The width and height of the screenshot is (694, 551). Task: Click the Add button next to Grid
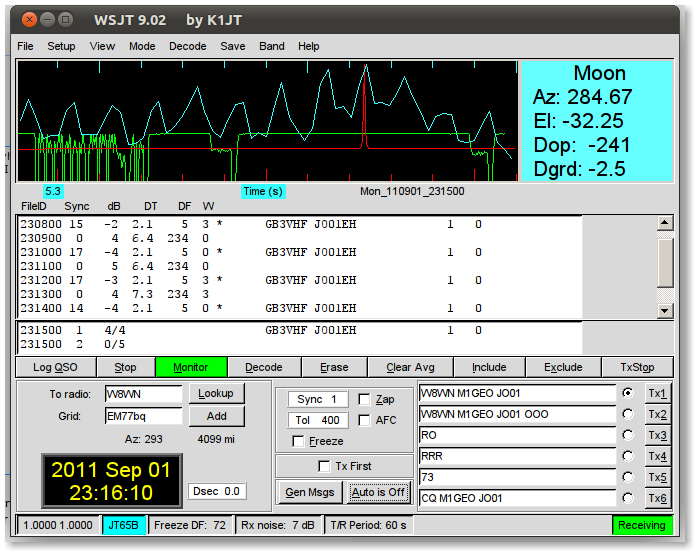216,416
